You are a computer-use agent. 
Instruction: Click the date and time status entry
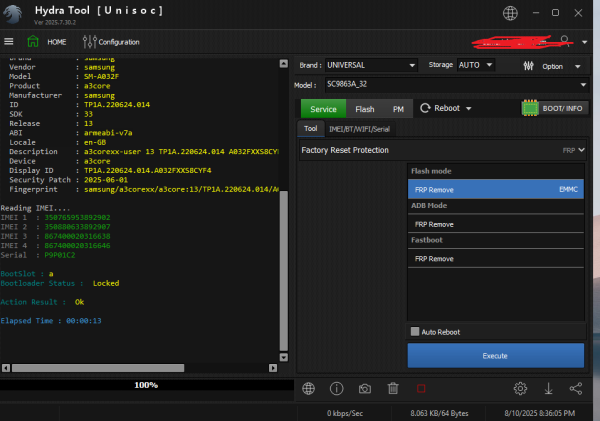540,413
